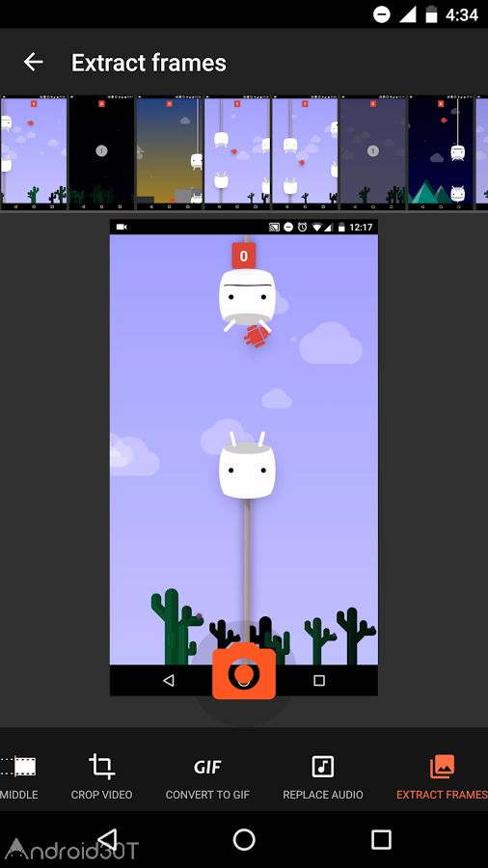Tap the Android system home button

(244, 840)
